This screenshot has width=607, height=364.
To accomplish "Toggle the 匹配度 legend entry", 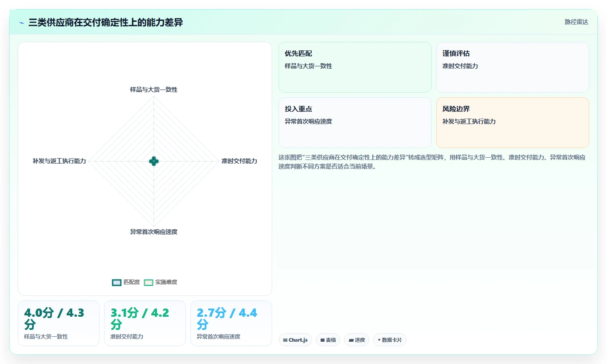I will [126, 282].
